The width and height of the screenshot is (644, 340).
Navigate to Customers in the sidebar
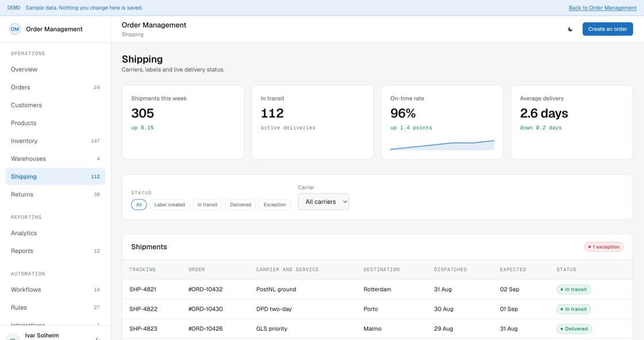pos(55,105)
